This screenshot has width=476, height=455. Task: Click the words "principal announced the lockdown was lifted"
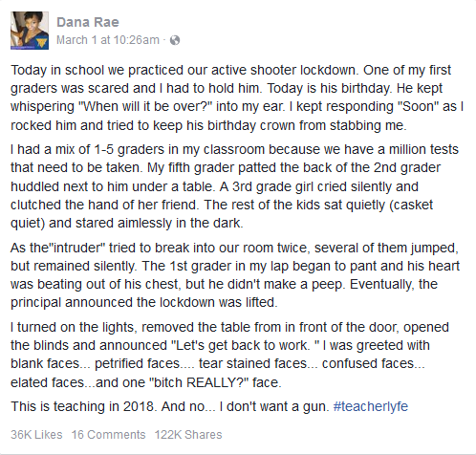pyautogui.click(x=143, y=302)
